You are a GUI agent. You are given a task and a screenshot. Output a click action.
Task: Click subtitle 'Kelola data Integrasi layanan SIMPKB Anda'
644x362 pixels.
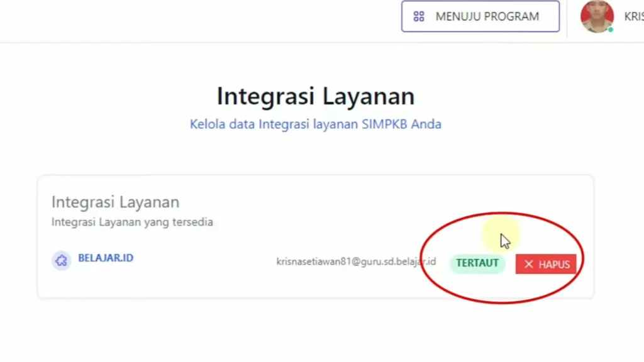click(x=316, y=124)
